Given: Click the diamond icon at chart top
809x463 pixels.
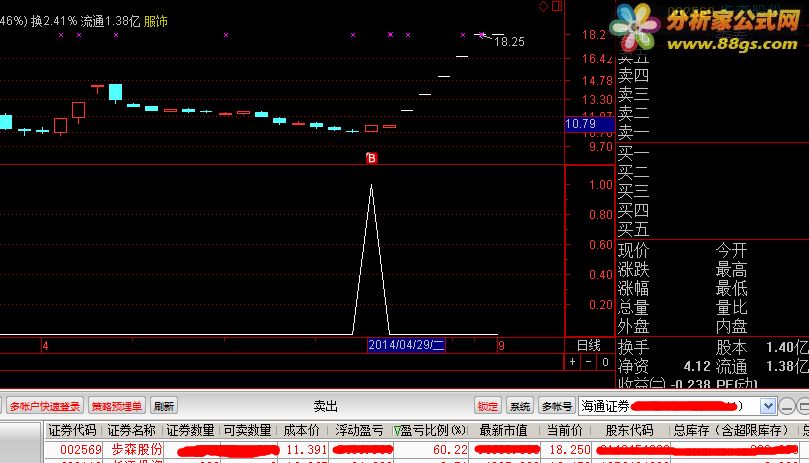Looking at the screenshot, I should (543, 6).
